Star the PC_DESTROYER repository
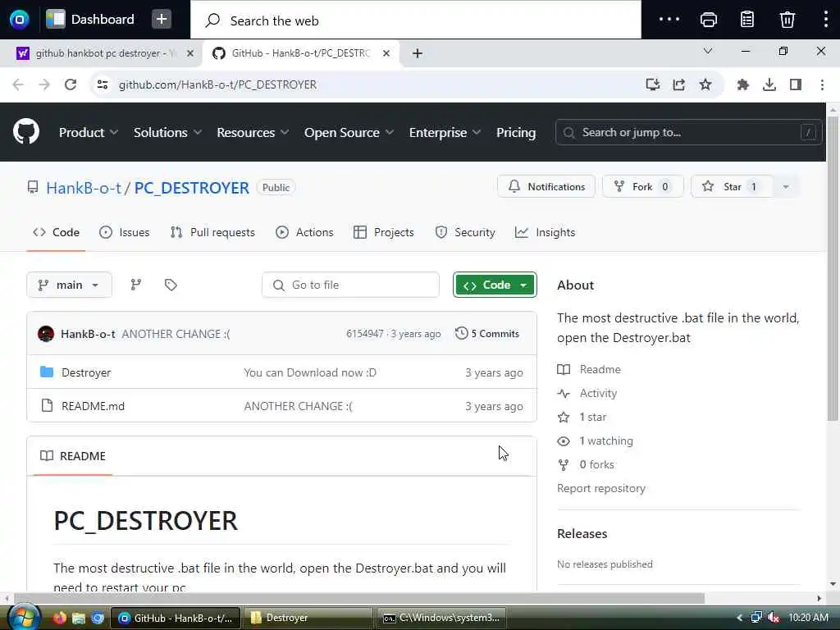 pos(733,186)
